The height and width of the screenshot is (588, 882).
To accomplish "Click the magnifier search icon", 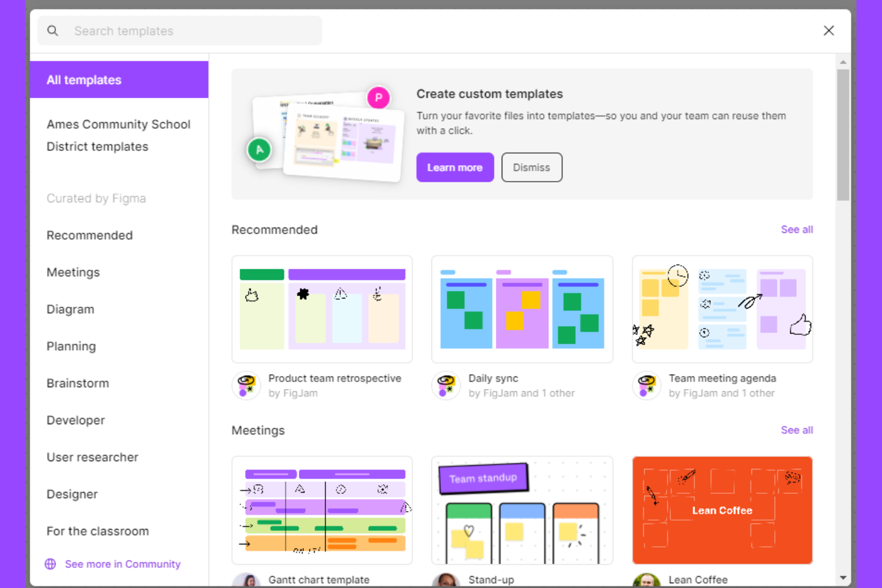I will click(52, 30).
